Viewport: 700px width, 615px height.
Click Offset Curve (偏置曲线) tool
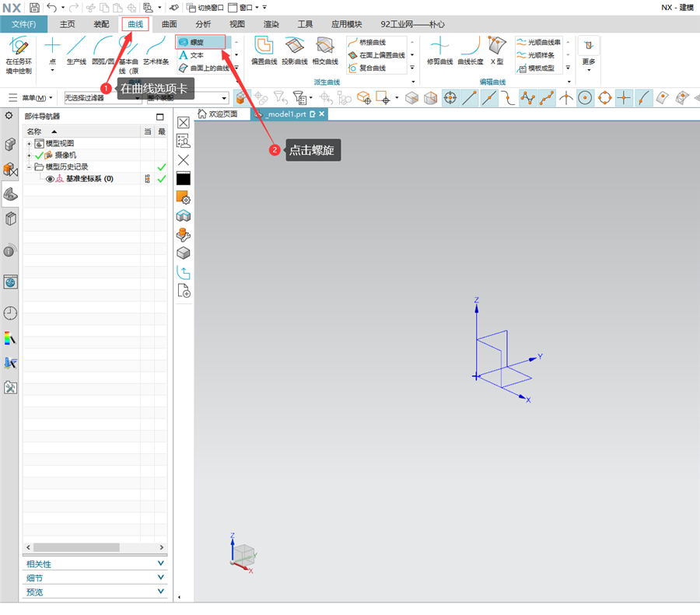click(x=264, y=51)
